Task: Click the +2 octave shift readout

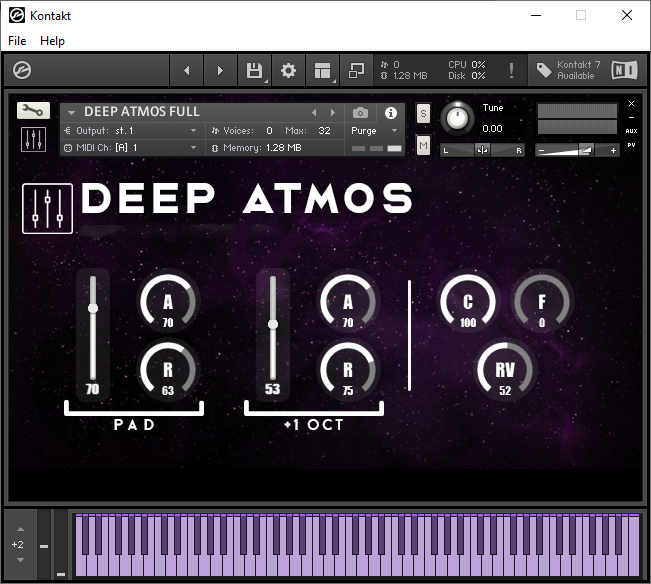Action: [x=17, y=545]
